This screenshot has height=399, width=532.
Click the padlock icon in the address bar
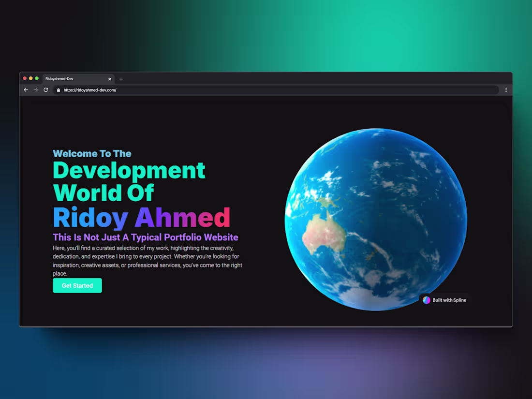click(58, 89)
